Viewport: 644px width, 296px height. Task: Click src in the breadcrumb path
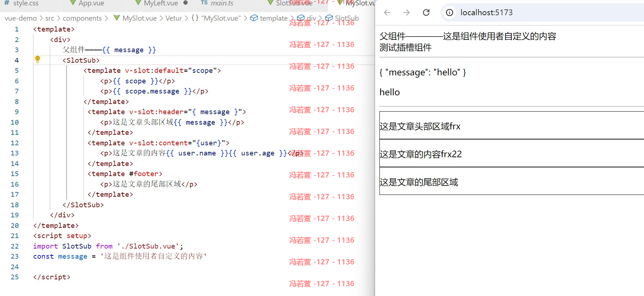pos(50,18)
